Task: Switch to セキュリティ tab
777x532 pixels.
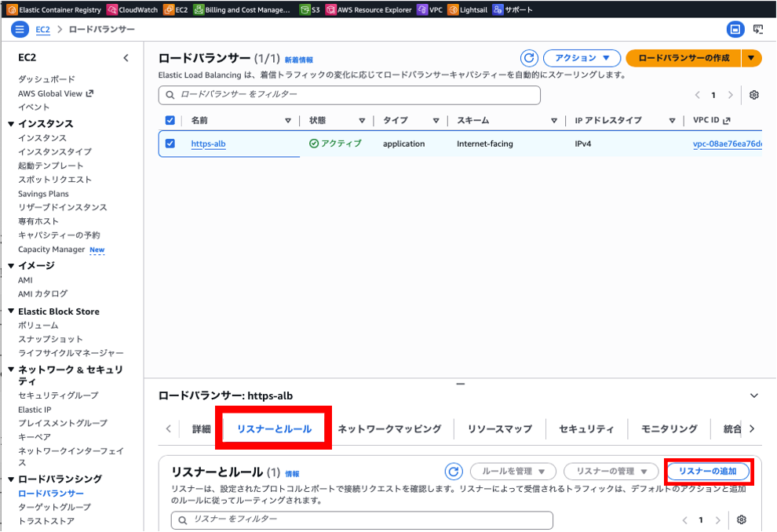Action: 586,429
